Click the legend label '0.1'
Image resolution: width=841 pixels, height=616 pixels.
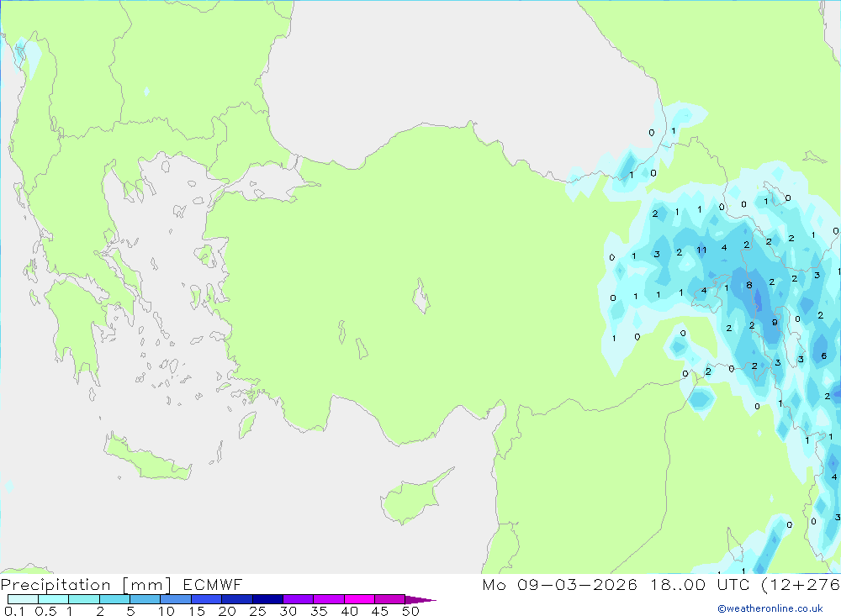[14, 611]
